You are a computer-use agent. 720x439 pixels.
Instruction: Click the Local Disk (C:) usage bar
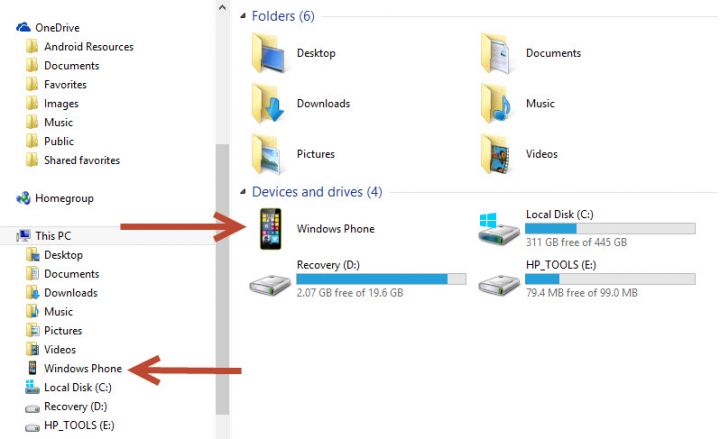click(x=610, y=228)
